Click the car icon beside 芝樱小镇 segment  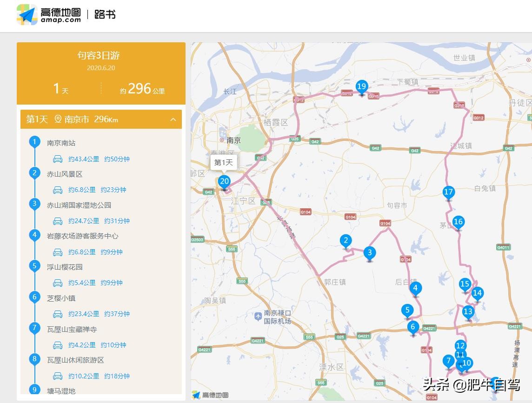click(x=57, y=314)
